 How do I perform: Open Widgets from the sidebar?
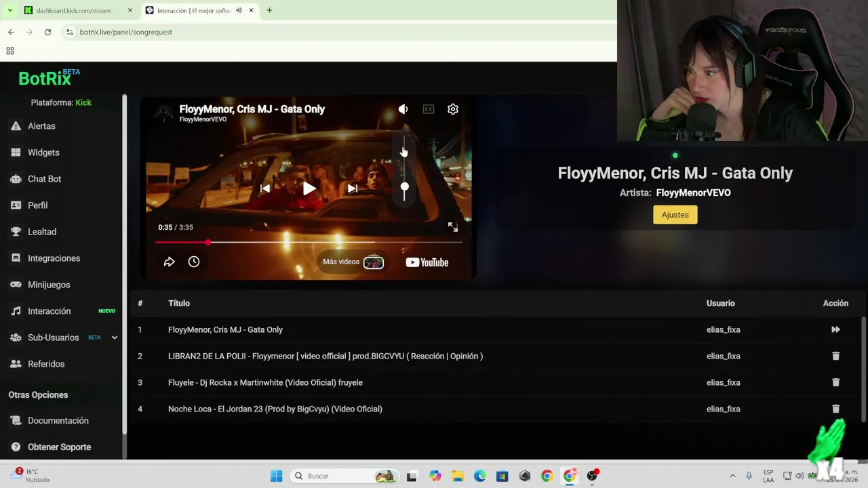(43, 152)
